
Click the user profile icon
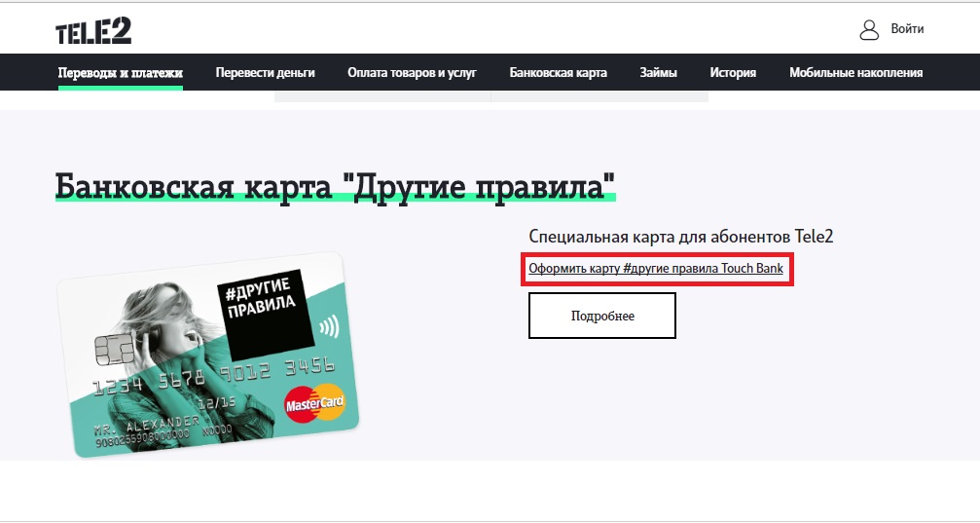869,29
